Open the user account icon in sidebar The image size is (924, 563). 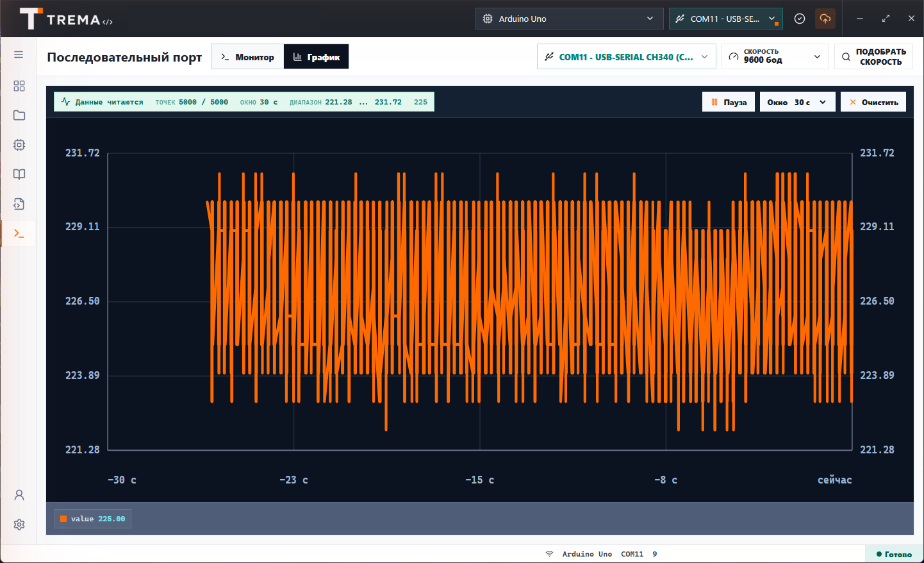pyautogui.click(x=19, y=495)
